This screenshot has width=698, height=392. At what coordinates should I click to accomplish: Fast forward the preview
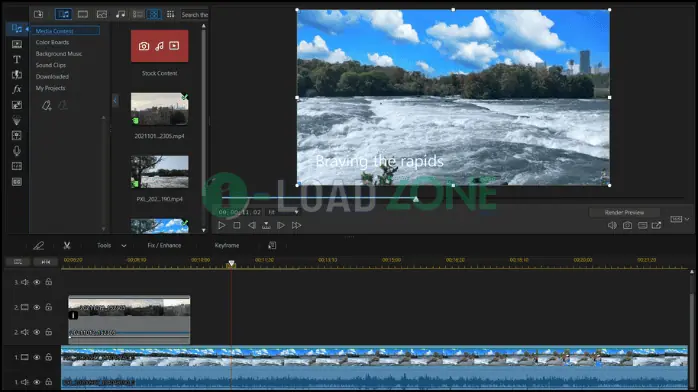296,226
